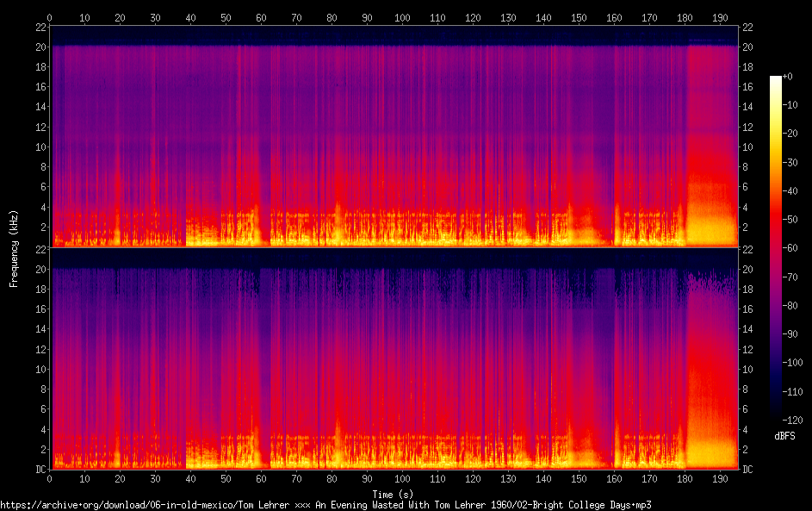Click the white top end of the color bar
The image size is (812, 511).
pos(776,79)
